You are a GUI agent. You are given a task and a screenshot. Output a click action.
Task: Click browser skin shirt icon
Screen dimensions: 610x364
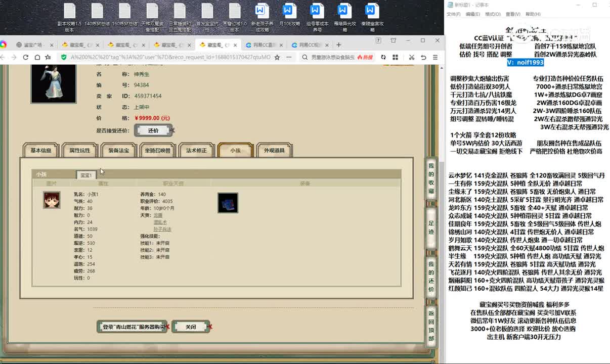pos(394,40)
